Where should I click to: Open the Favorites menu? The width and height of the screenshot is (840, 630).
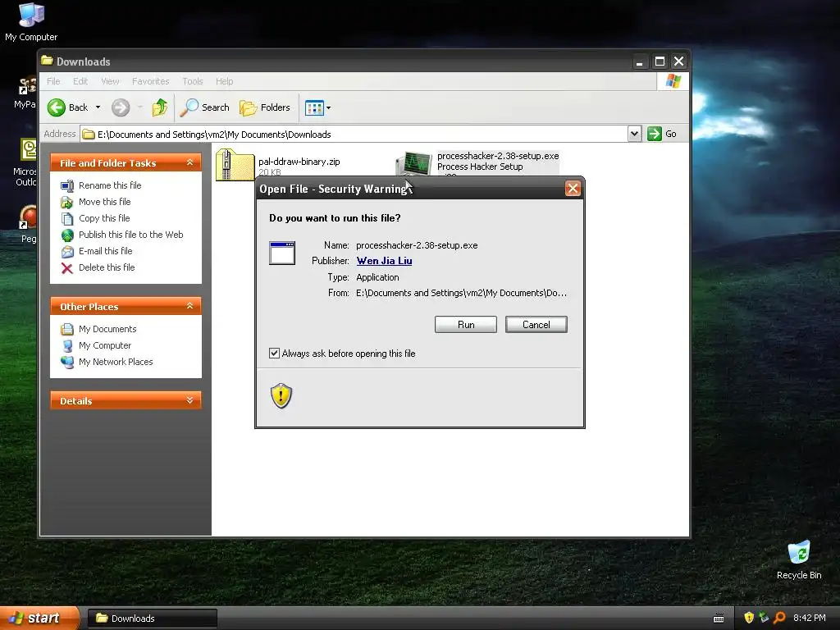point(151,81)
